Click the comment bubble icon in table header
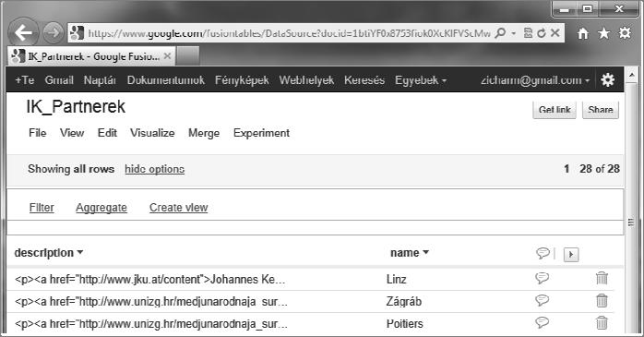 pos(543,253)
